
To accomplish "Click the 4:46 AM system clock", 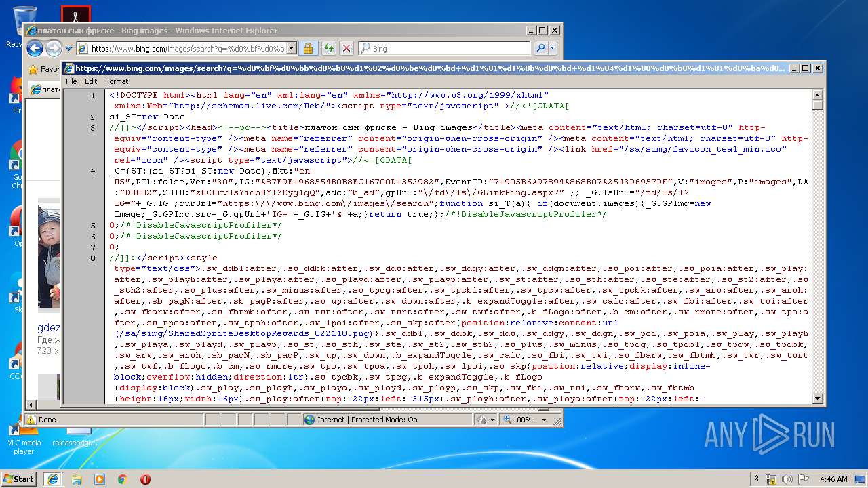I will coord(833,479).
